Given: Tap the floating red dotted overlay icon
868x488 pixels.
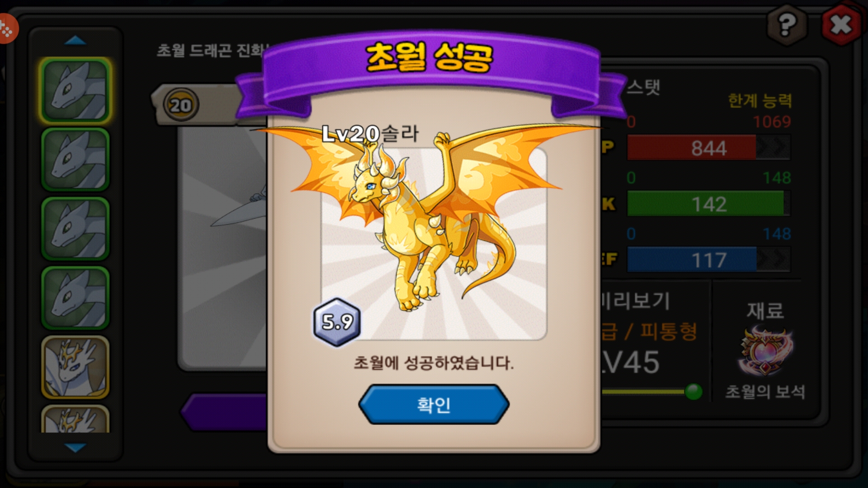Looking at the screenshot, I should point(6,29).
